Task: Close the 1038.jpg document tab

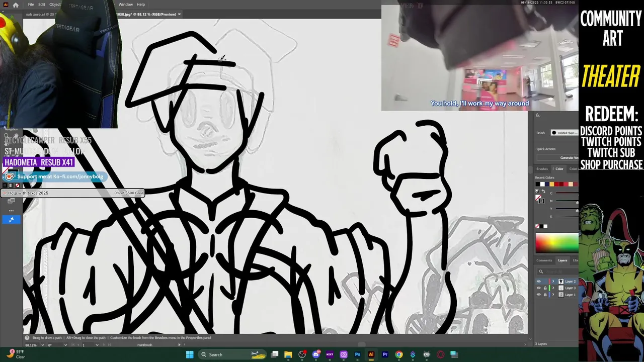Action: click(x=180, y=14)
